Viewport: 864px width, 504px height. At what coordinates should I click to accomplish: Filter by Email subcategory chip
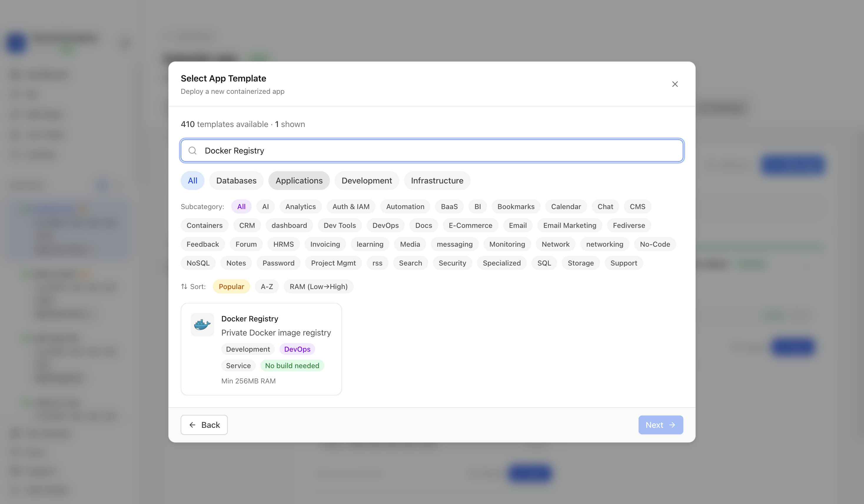click(x=518, y=226)
